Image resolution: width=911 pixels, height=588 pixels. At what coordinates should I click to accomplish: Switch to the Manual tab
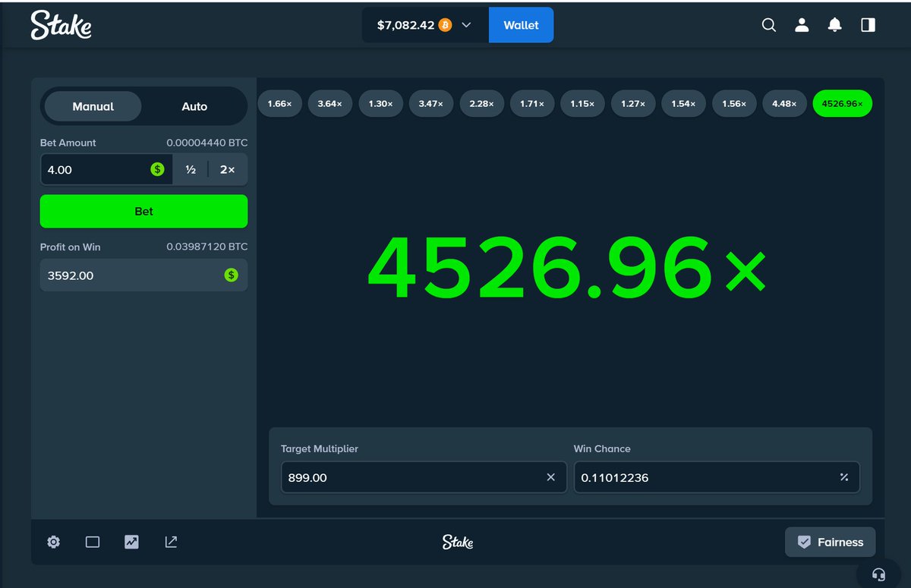(x=93, y=106)
